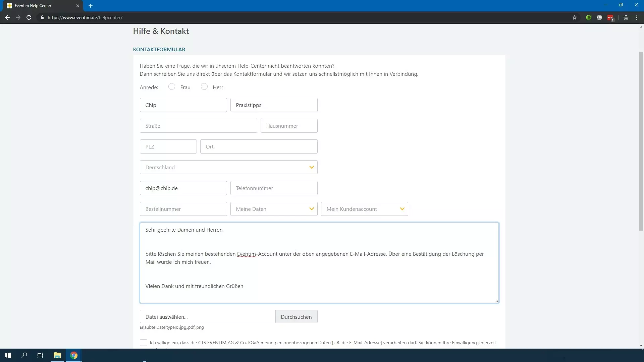Click the green circle extension icon
The width and height of the screenshot is (644, 362).
(589, 17)
